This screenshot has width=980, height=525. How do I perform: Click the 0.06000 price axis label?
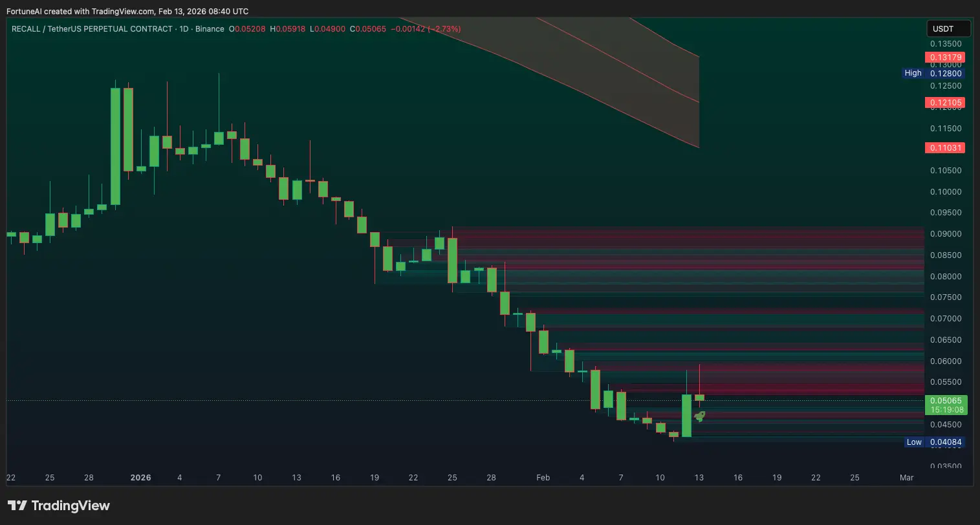point(946,361)
